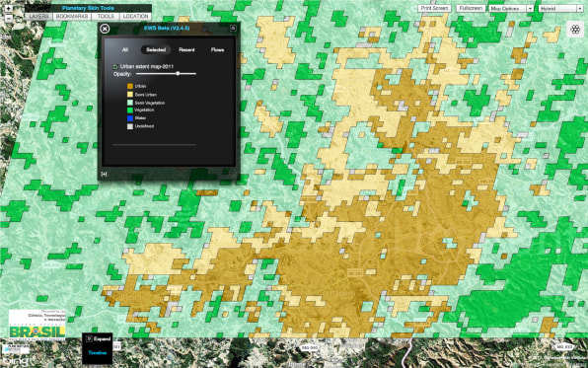Minimize the EWS Beta panel icon
Screen dimensions: 588x368
point(233,29)
